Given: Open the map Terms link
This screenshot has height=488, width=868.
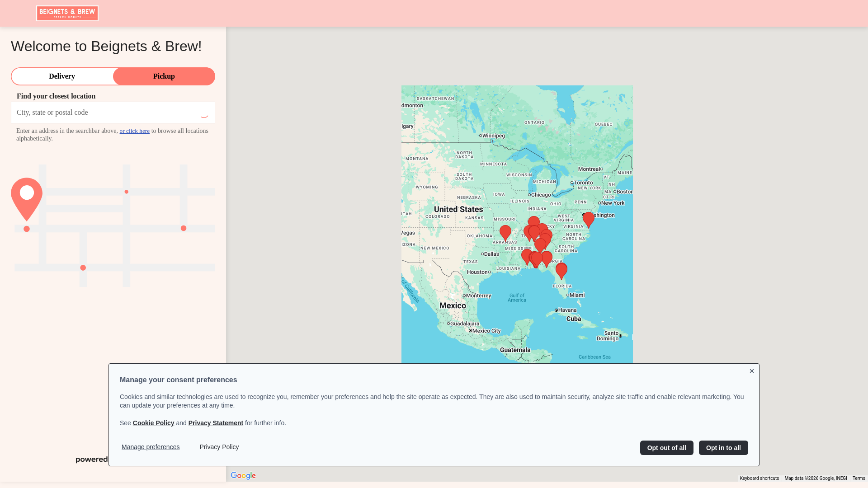Looking at the screenshot, I should (859, 478).
